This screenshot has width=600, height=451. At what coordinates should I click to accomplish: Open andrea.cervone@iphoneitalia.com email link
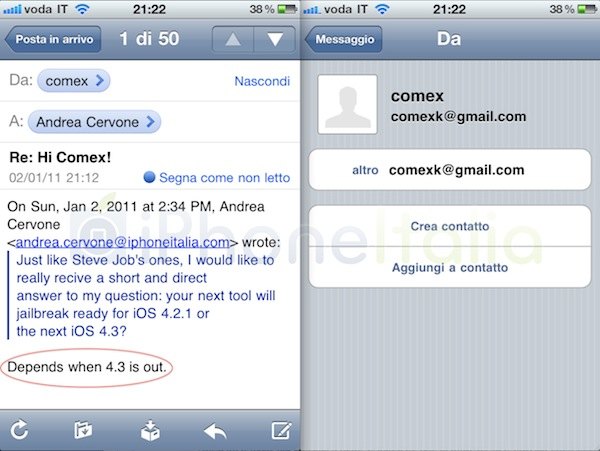click(122, 242)
